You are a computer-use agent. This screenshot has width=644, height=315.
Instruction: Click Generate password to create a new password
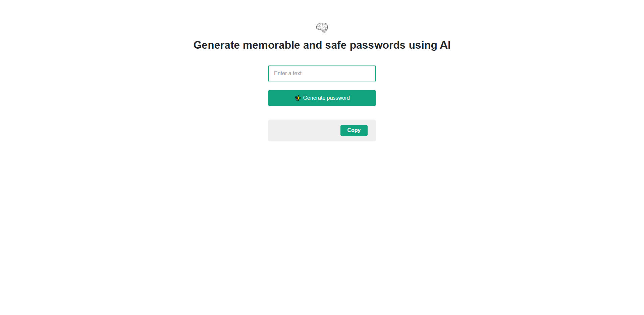click(322, 98)
